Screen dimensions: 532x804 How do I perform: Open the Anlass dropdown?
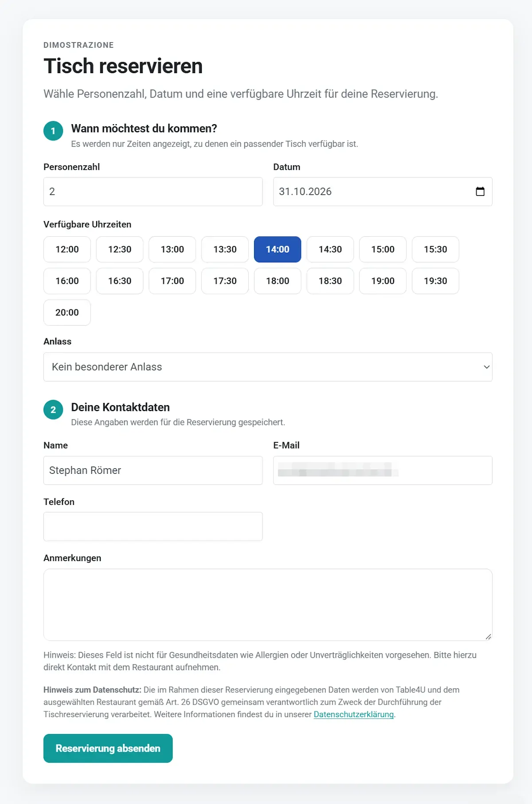coord(268,367)
